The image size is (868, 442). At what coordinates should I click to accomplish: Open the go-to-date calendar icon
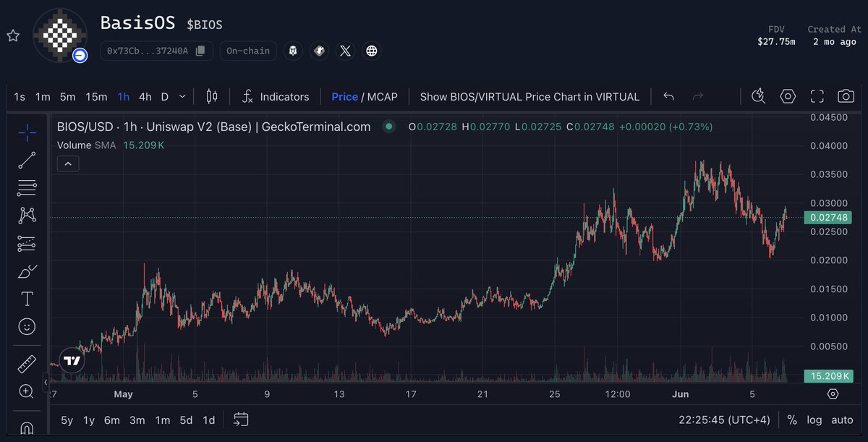click(x=241, y=420)
